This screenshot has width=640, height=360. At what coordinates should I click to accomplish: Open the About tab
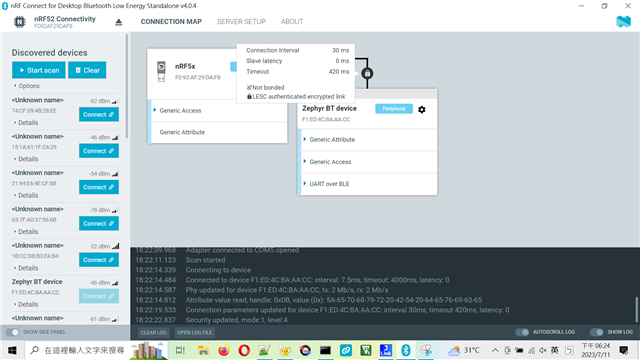292,22
